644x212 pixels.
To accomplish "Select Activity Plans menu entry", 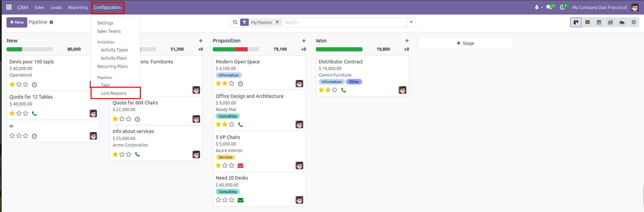I will [x=114, y=58].
